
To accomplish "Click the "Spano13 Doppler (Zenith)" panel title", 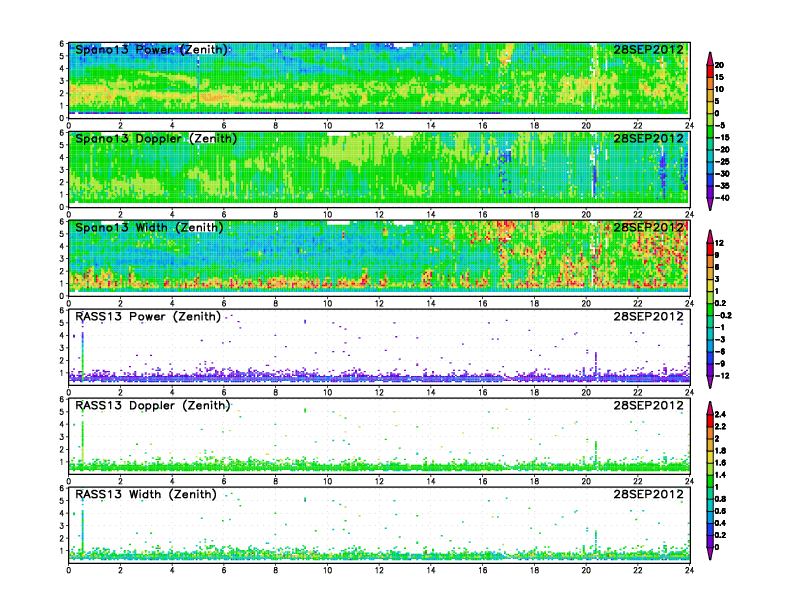I will [156, 138].
